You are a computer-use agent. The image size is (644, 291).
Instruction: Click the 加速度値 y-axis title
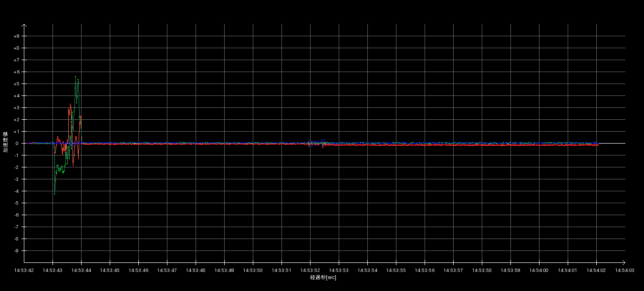[x=6, y=142]
